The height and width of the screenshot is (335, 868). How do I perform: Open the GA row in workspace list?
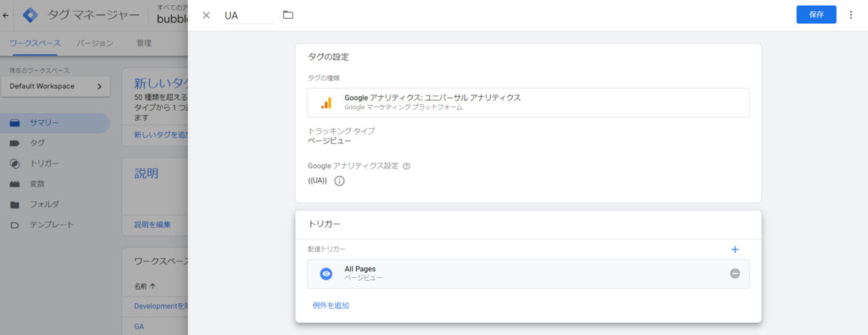(139, 326)
